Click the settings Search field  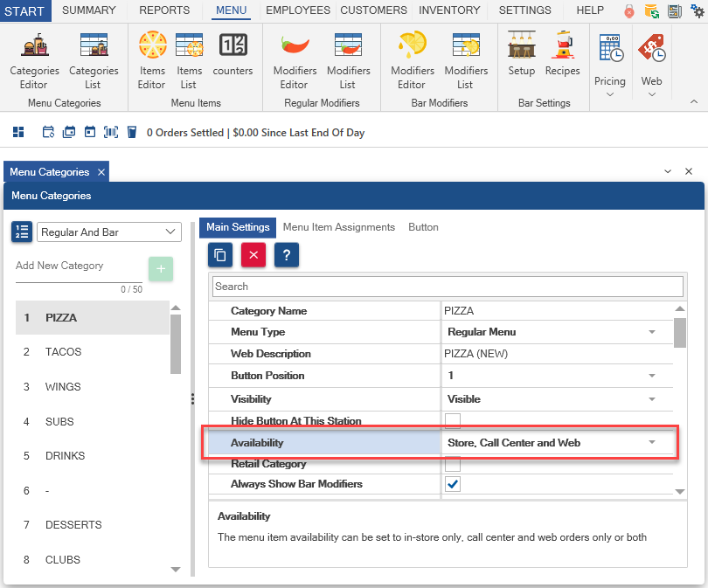click(x=447, y=287)
